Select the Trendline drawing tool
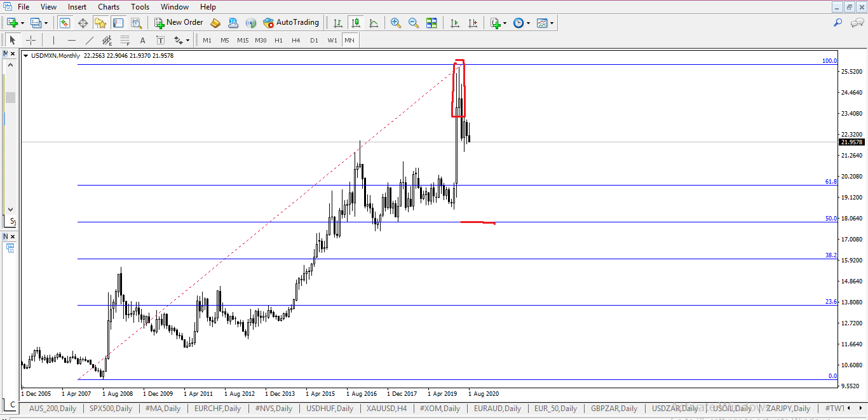The width and height of the screenshot is (868, 420). point(89,40)
